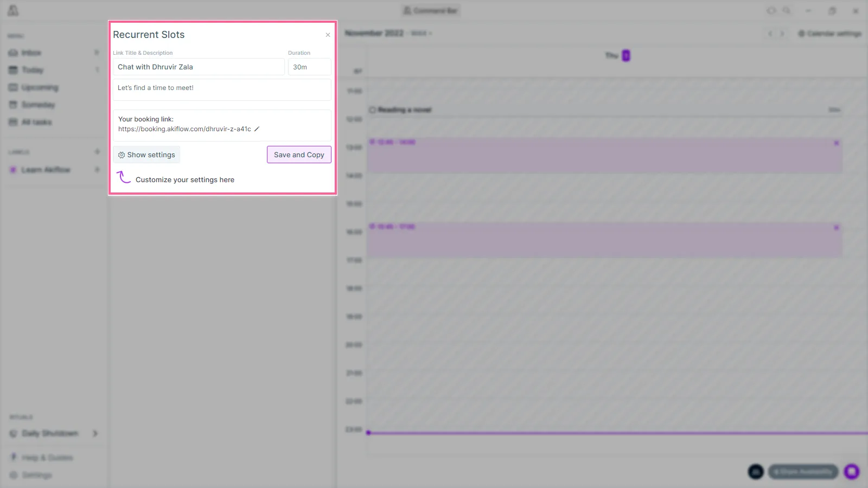Remove the 15:45 availability slot
This screenshot has width=868, height=488.
coord(837,228)
